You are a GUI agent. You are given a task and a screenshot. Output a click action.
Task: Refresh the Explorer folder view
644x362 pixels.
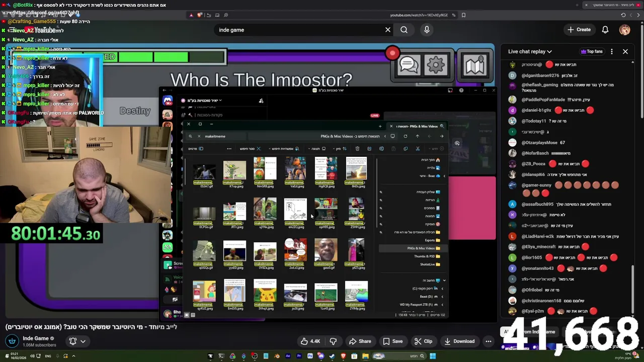[405, 136]
